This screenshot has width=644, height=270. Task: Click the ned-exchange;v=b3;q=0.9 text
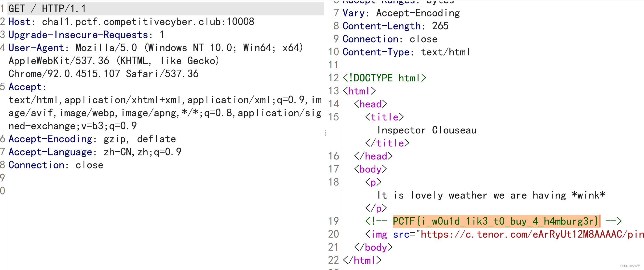(x=73, y=126)
